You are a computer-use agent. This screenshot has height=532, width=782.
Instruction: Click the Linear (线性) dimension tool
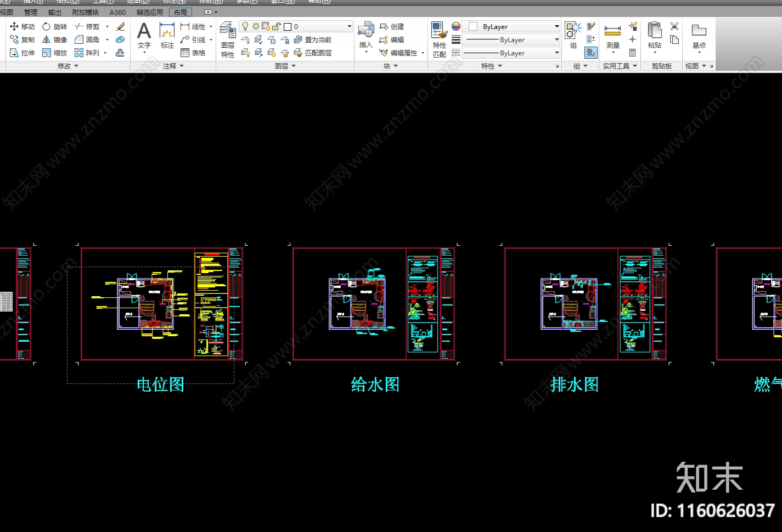[x=193, y=26]
